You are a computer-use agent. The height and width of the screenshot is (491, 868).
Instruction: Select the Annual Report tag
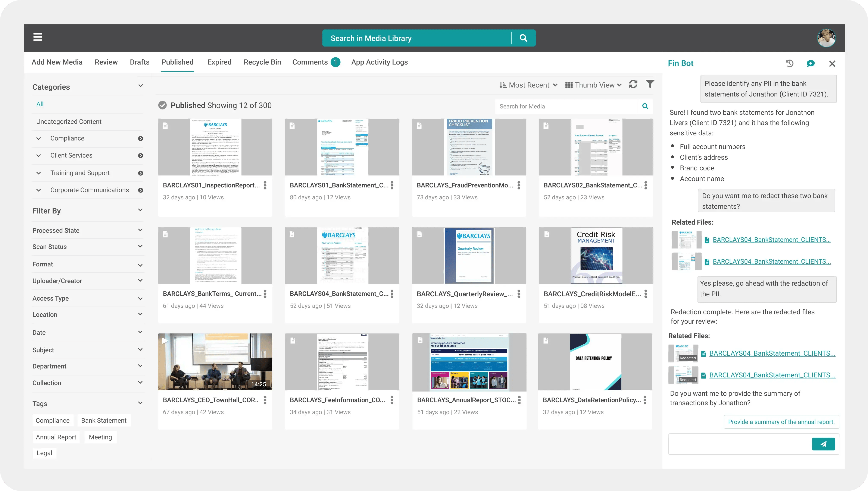[x=56, y=437]
